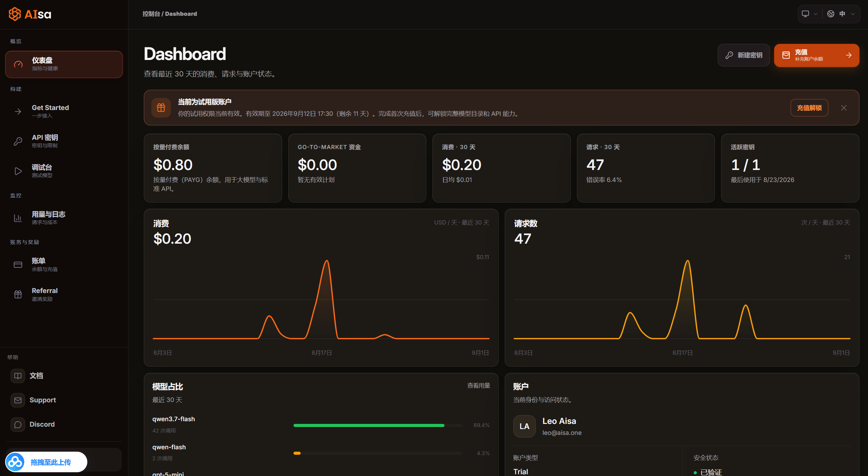
Task: Click the 文档 book icon
Action: [x=18, y=376]
